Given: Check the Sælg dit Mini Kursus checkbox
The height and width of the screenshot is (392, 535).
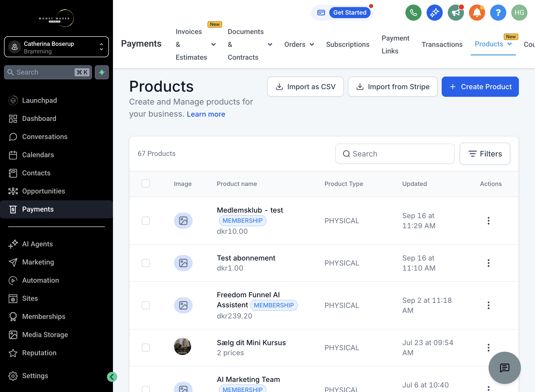Looking at the screenshot, I should click(146, 348).
